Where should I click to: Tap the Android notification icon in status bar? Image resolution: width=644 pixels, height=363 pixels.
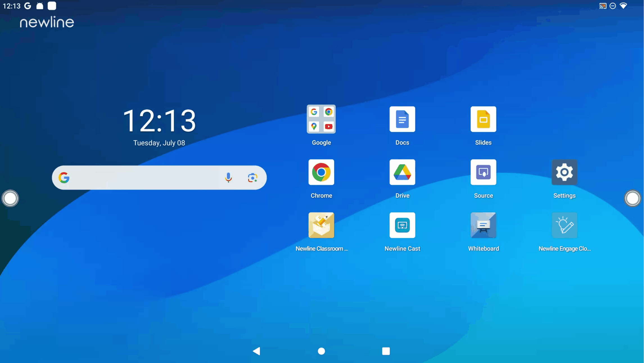(x=40, y=6)
